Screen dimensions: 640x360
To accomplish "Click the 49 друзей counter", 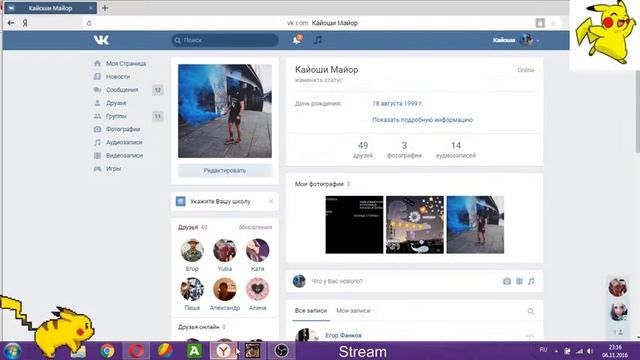I will point(363,149).
